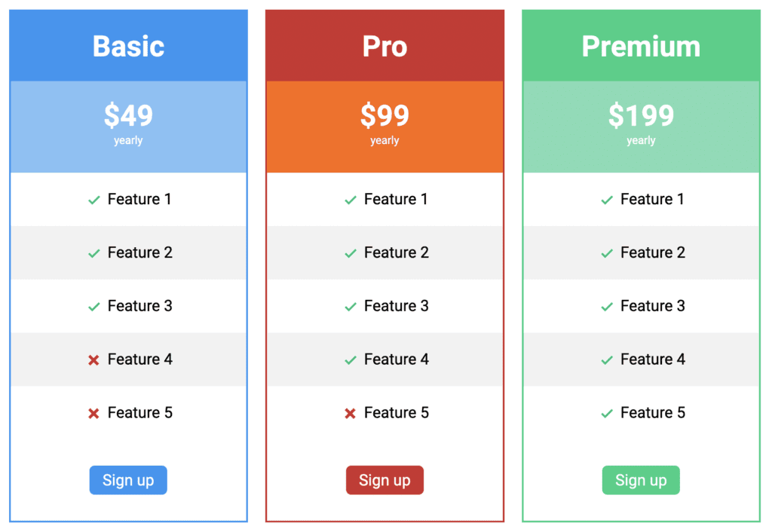The image size is (772, 532).
Task: Click the Pro plan header
Action: pyautogui.click(x=384, y=45)
